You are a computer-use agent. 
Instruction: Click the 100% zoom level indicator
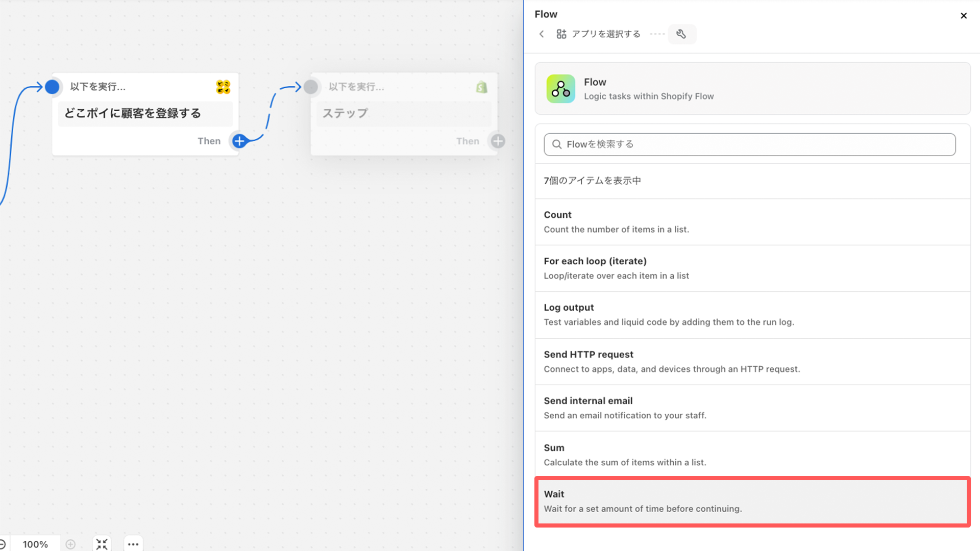[36, 543]
